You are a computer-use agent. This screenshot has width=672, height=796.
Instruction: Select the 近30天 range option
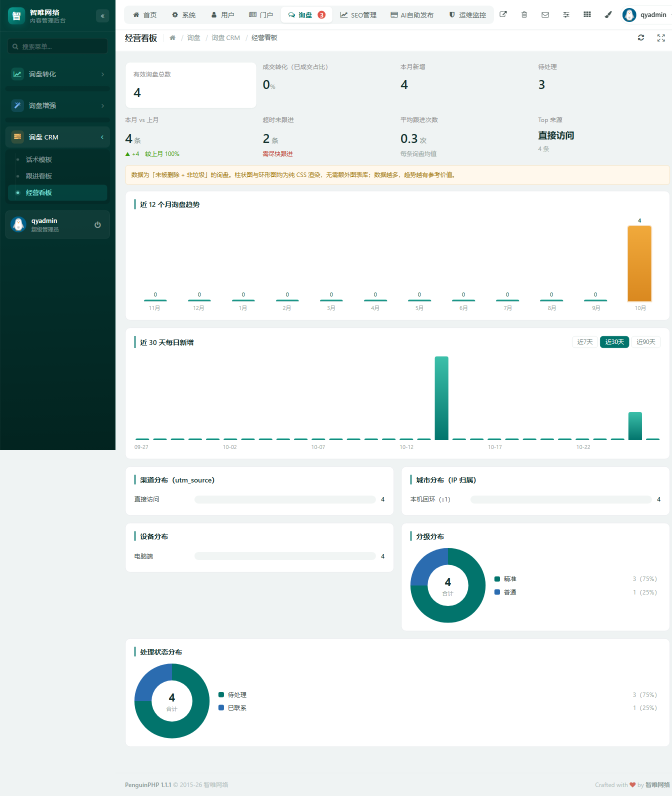click(614, 342)
